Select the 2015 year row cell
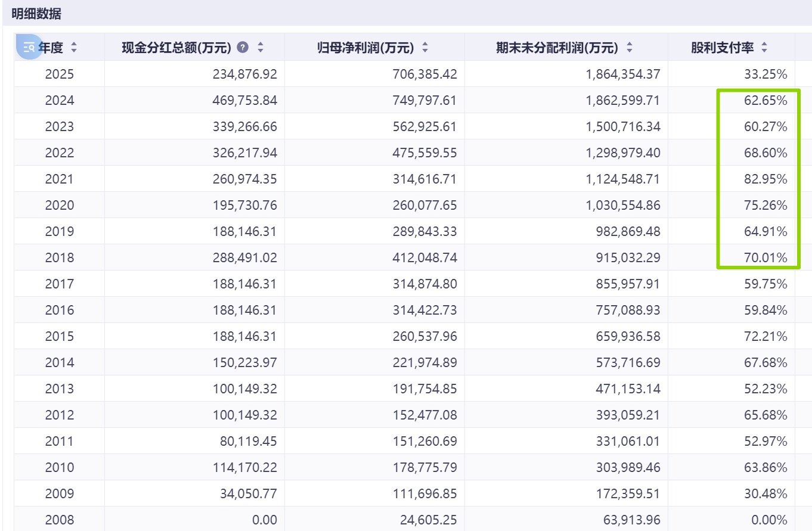The image size is (812, 531). tap(60, 337)
